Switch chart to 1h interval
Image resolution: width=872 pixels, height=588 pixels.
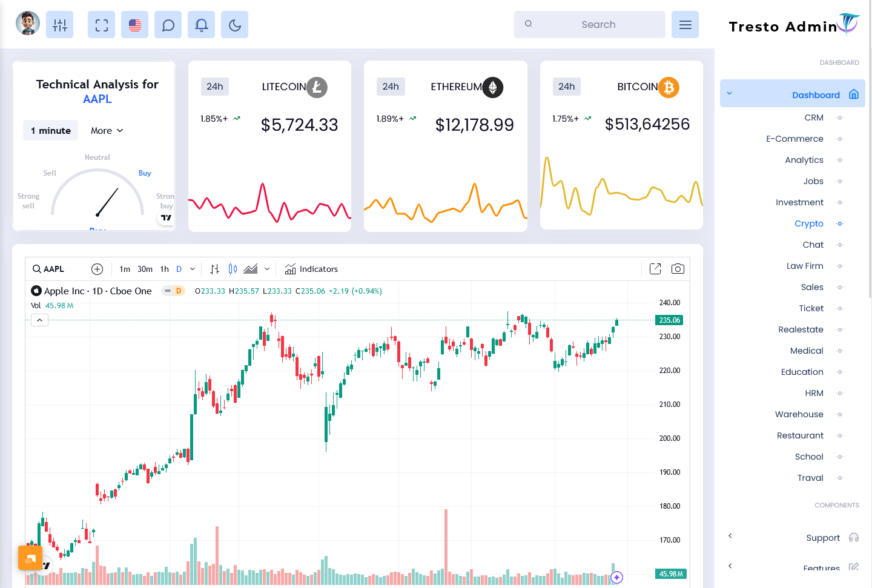coord(164,269)
